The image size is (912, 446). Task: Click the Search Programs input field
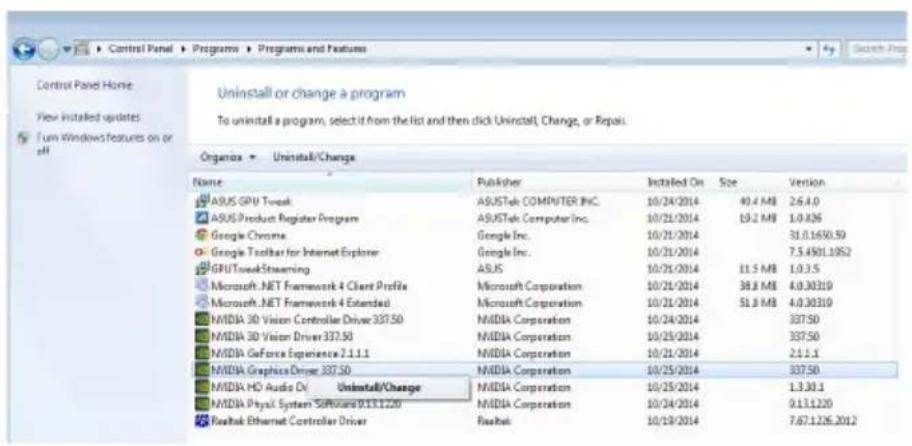coord(878,50)
